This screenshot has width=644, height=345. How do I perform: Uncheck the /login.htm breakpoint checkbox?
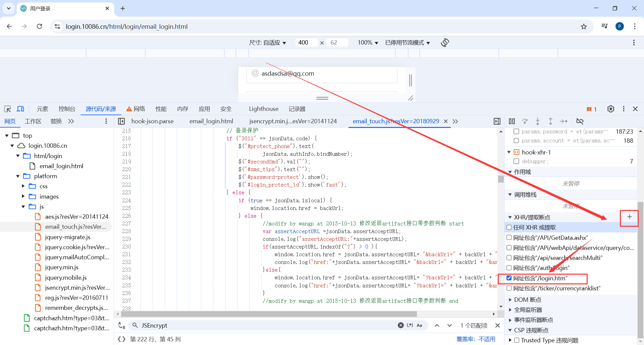tap(509, 278)
